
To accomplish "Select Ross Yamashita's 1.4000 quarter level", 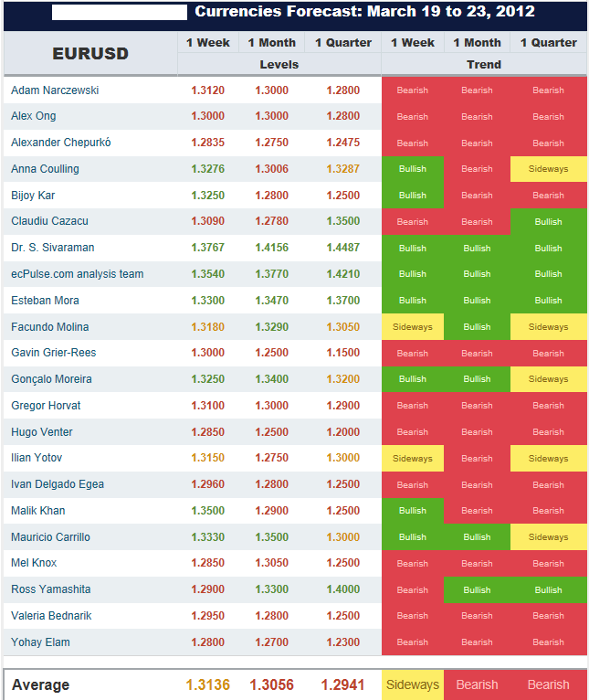I will coord(343,589).
